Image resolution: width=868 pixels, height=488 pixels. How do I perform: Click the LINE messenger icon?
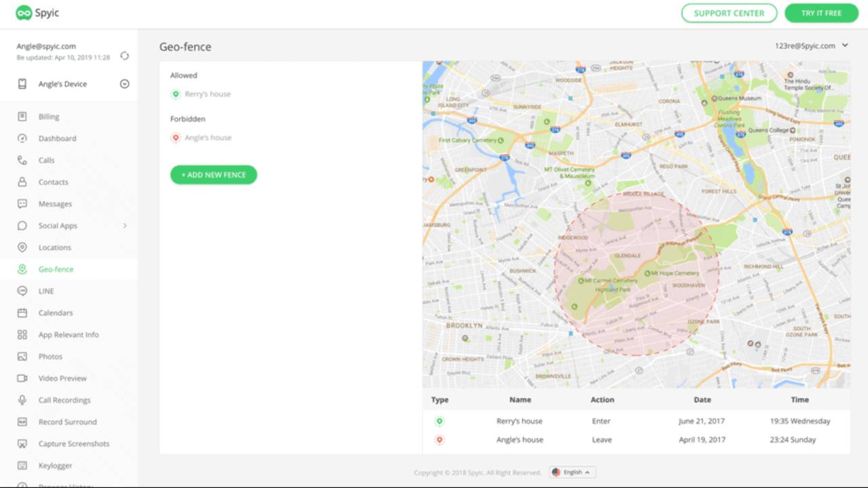22,291
